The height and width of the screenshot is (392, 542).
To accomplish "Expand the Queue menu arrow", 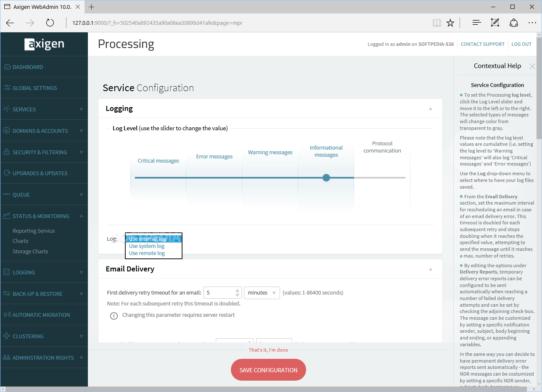I will 81,195.
